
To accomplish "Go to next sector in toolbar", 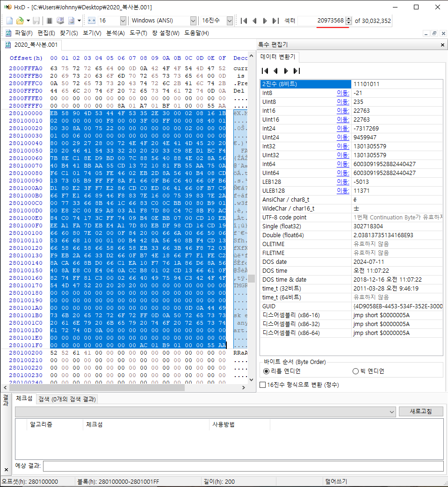I will tap(265, 21).
